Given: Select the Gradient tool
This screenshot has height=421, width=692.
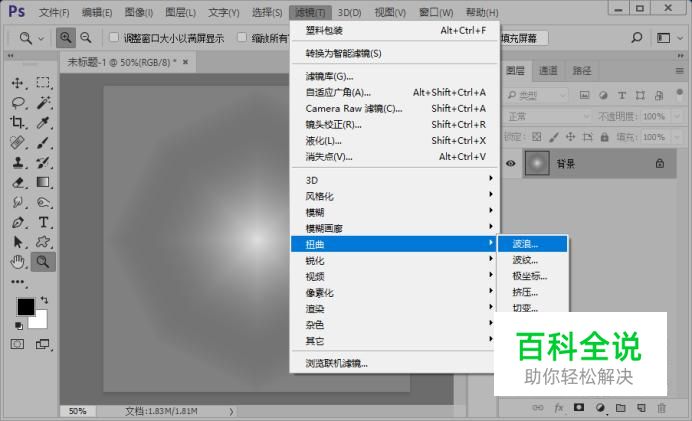Looking at the screenshot, I should [43, 182].
